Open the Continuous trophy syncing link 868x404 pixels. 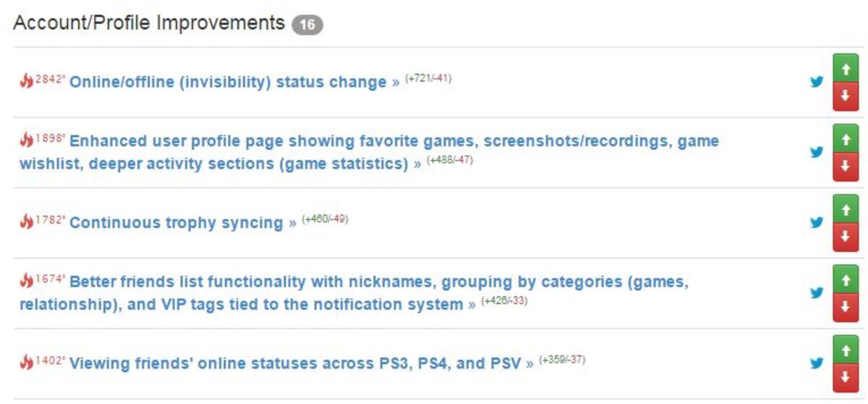tap(176, 223)
